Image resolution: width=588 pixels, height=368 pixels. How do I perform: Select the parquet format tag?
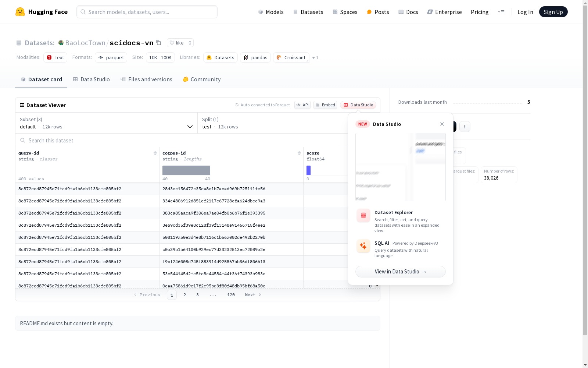[111, 57]
